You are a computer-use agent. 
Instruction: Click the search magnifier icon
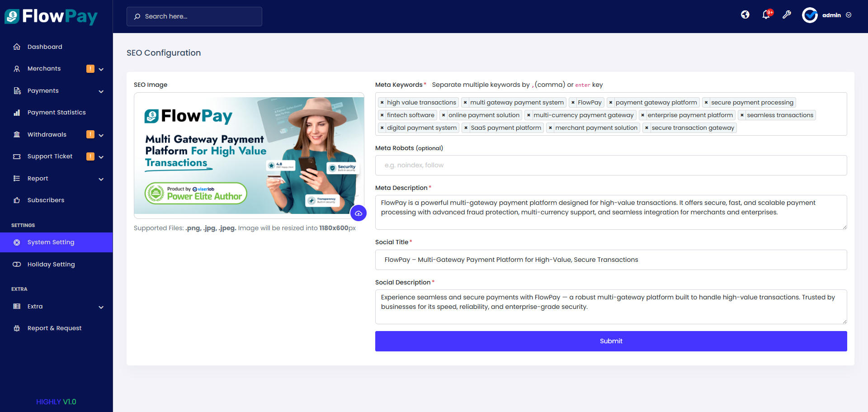(137, 17)
